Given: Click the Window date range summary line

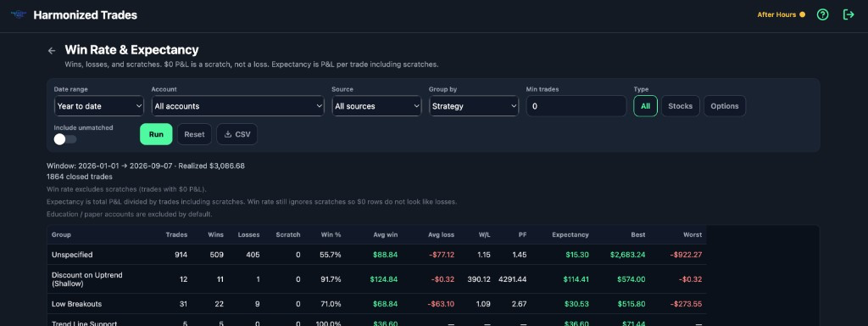Looking at the screenshot, I should point(146,166).
